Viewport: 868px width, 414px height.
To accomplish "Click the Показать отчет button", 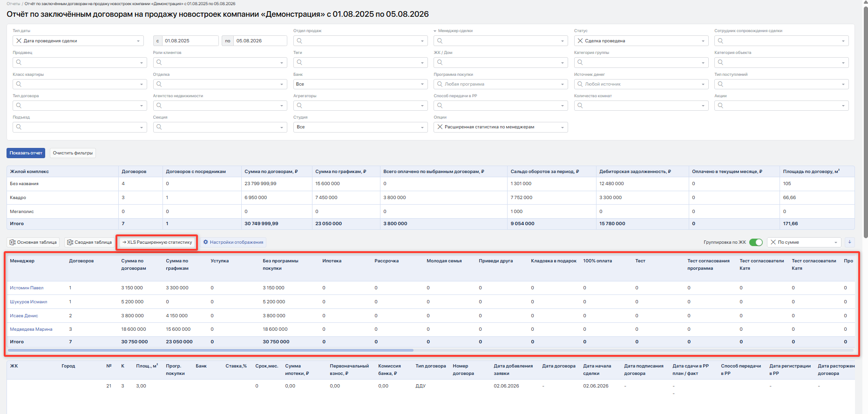I will pyautogui.click(x=26, y=153).
